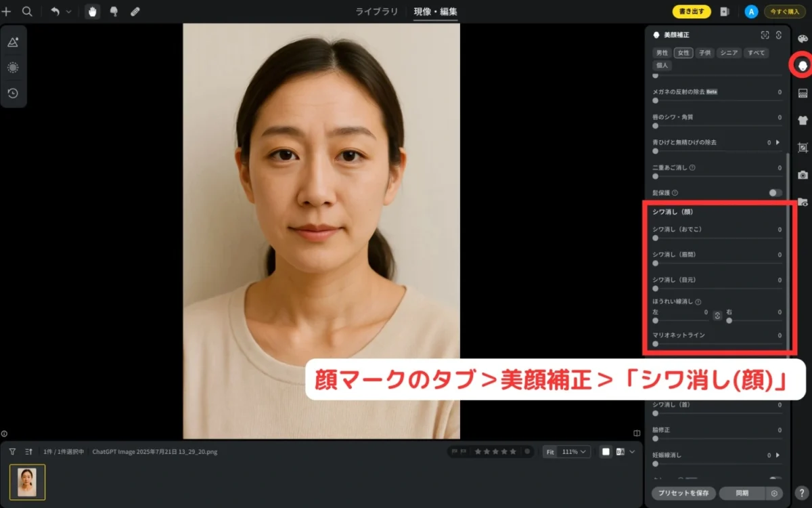Toggle the before/after compare icon

tap(620, 451)
